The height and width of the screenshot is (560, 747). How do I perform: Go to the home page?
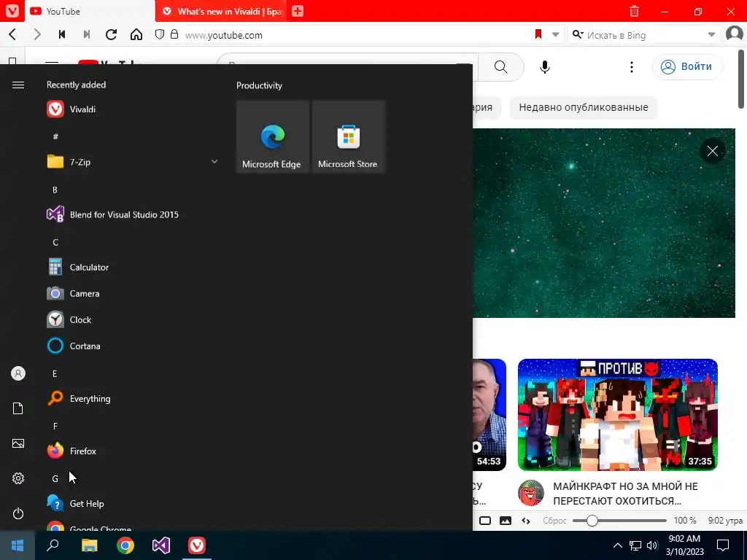136,34
